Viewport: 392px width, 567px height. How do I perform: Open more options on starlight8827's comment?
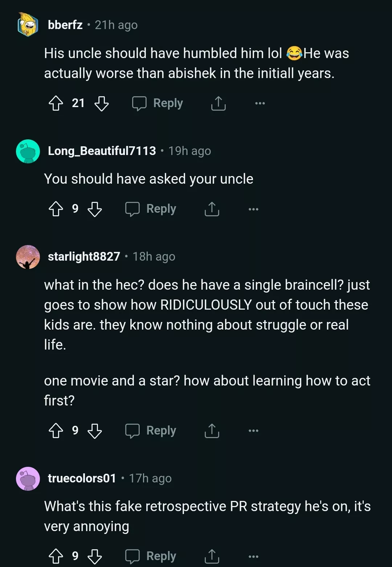coord(253,431)
